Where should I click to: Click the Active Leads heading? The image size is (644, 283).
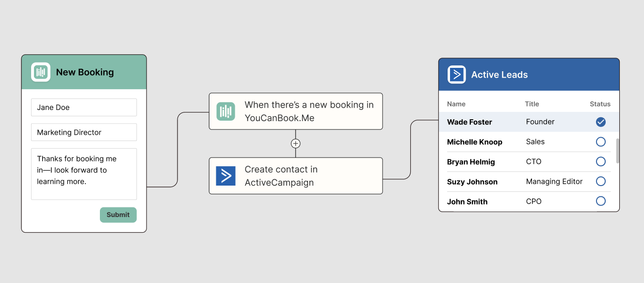click(x=499, y=75)
